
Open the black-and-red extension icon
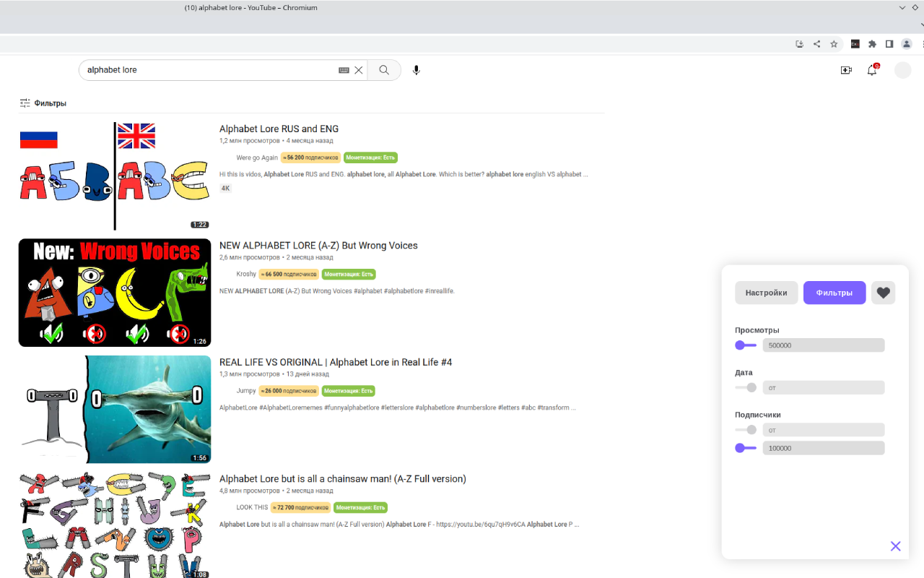pos(855,44)
